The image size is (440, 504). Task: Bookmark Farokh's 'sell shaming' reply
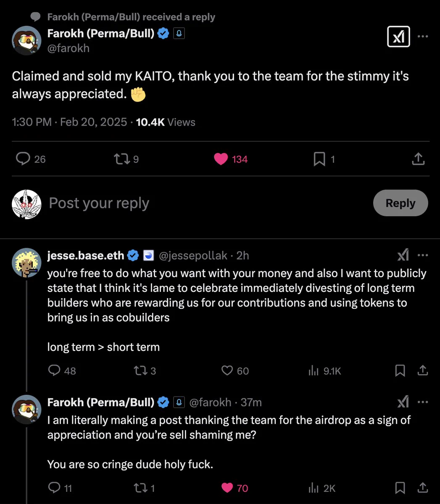(x=400, y=488)
